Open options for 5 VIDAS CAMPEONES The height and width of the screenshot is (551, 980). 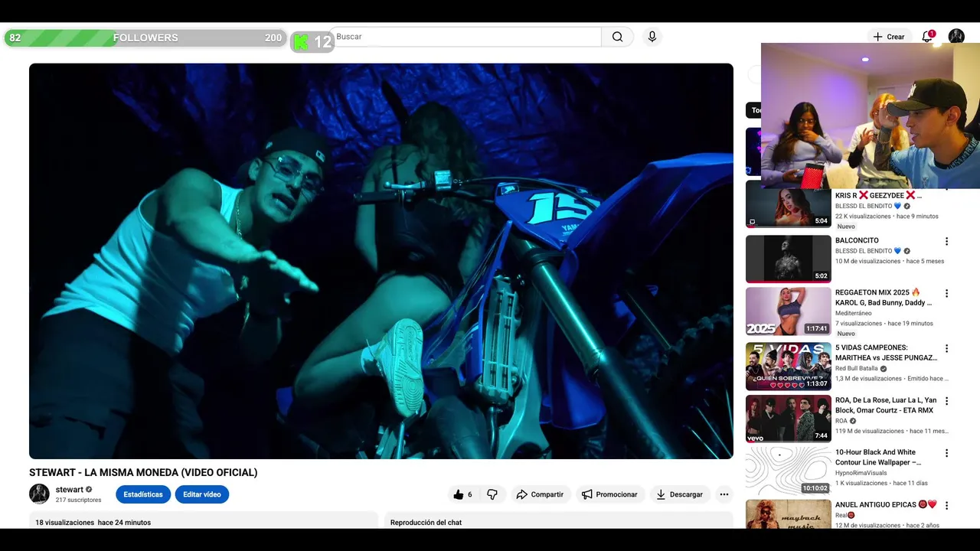click(x=947, y=348)
